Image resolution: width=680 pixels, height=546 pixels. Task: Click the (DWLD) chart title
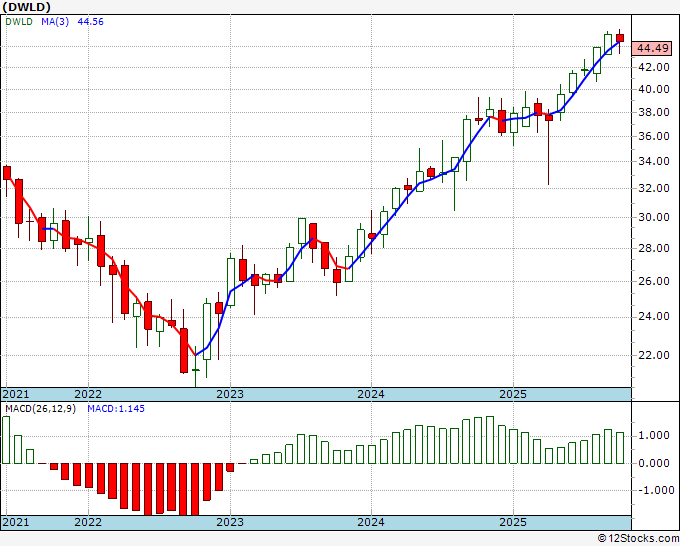[x=26, y=7]
